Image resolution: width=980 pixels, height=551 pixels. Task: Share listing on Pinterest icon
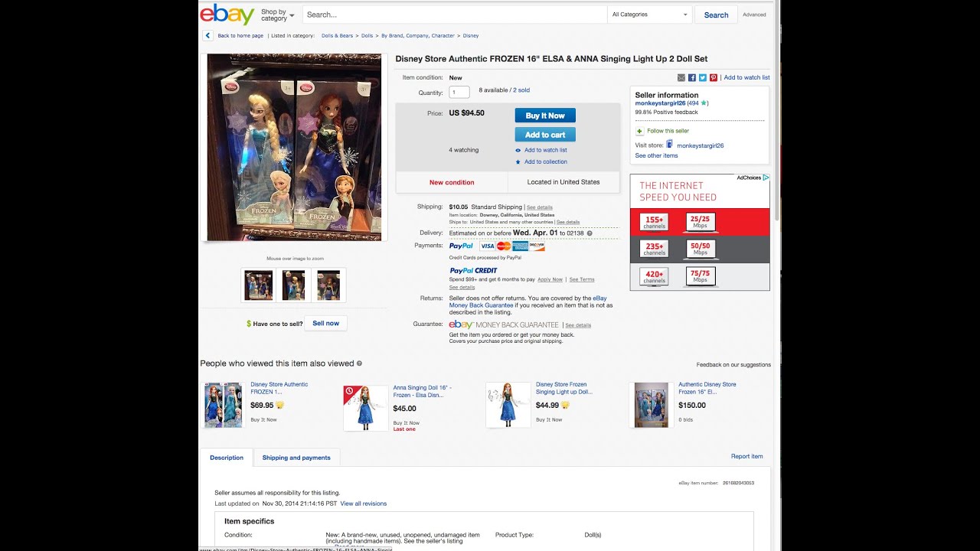(x=713, y=77)
